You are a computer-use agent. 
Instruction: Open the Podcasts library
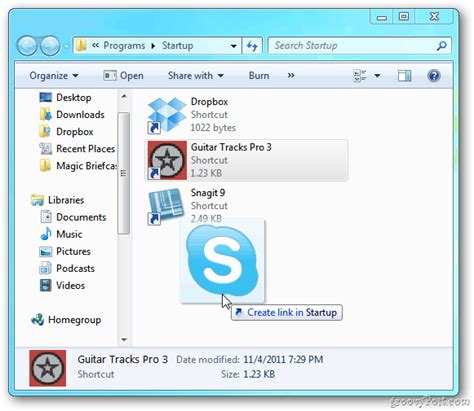pyautogui.click(x=75, y=268)
